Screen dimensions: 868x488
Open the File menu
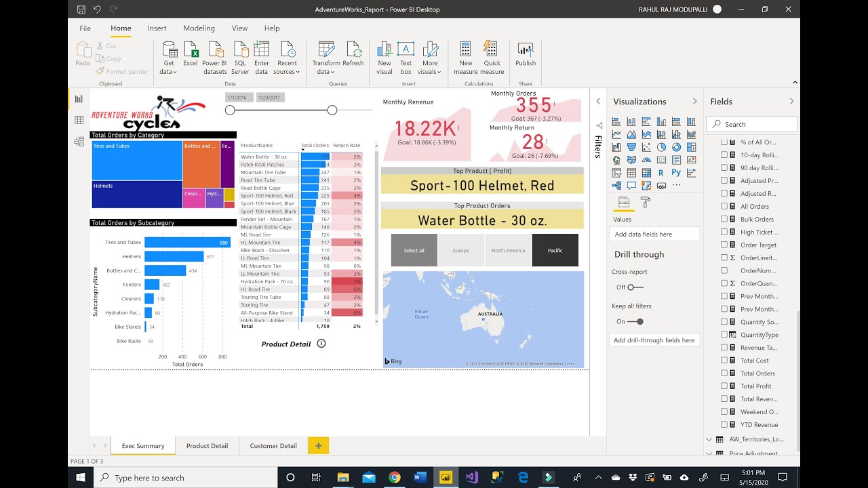point(85,28)
